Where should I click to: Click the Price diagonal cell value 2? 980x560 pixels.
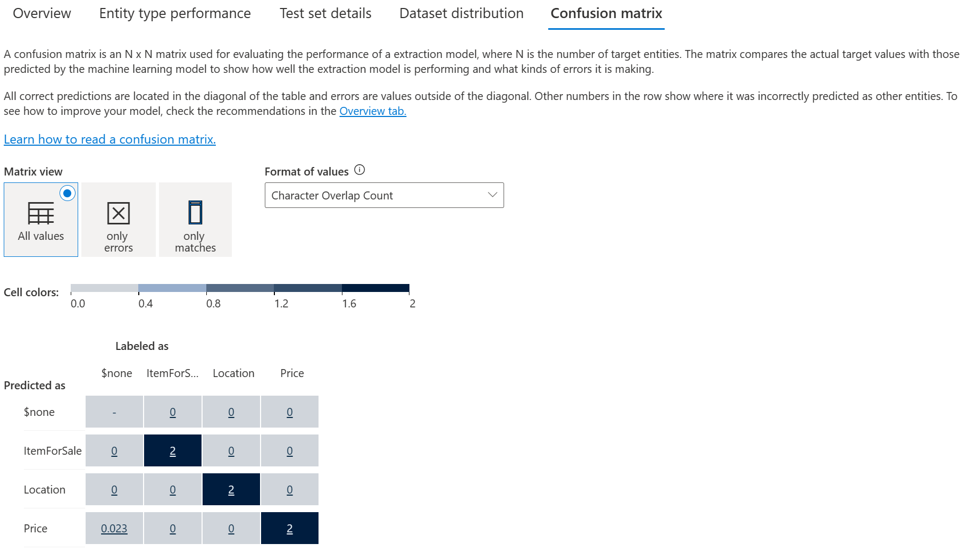(290, 529)
